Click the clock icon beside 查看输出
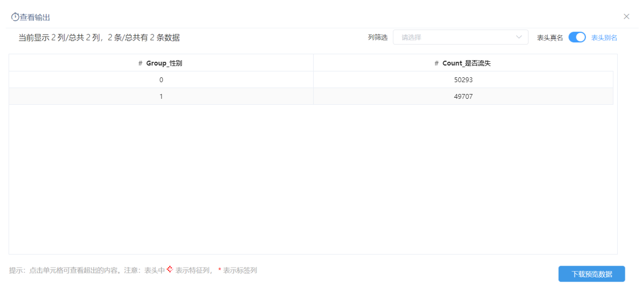 [15, 17]
